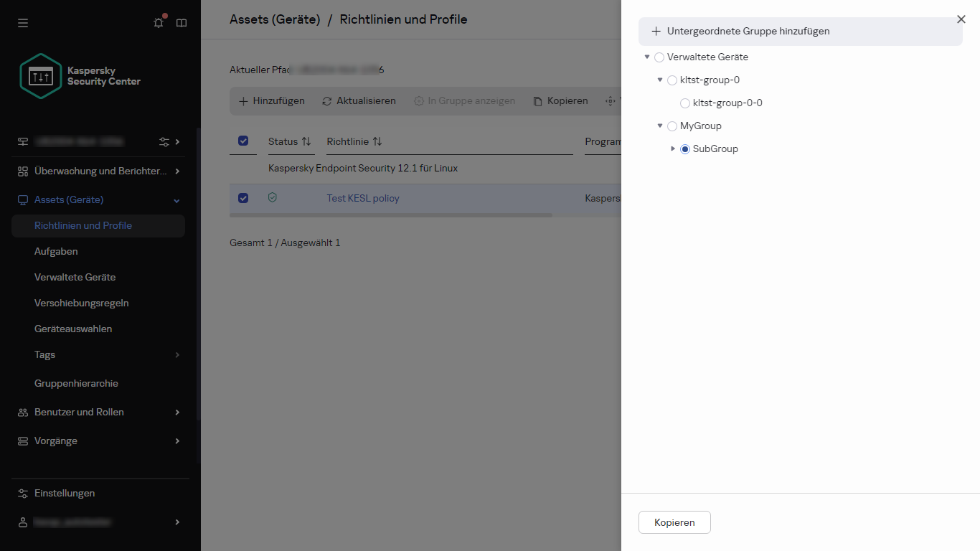Collapse the MyGroup tree node
The height and width of the screenshot is (551, 980).
pos(660,126)
